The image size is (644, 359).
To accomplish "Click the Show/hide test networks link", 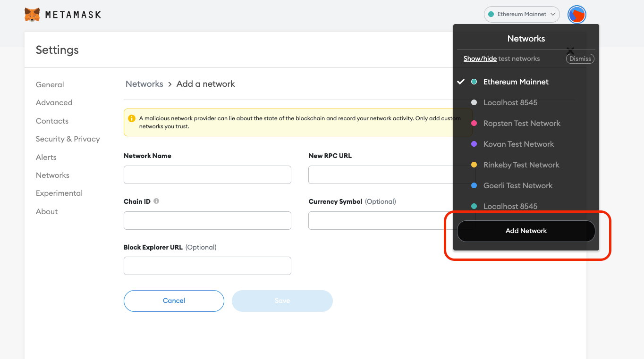I will (480, 59).
